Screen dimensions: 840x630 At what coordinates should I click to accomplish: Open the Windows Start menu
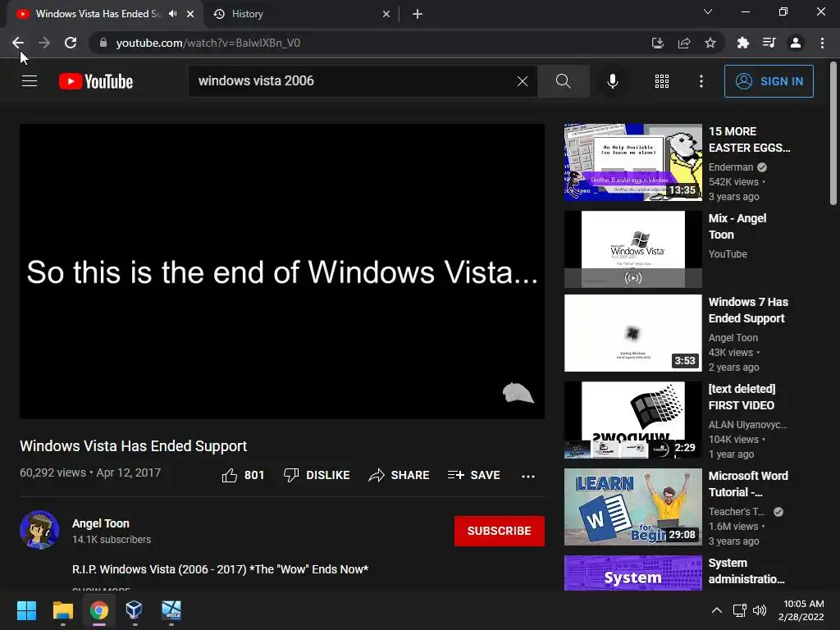click(26, 609)
